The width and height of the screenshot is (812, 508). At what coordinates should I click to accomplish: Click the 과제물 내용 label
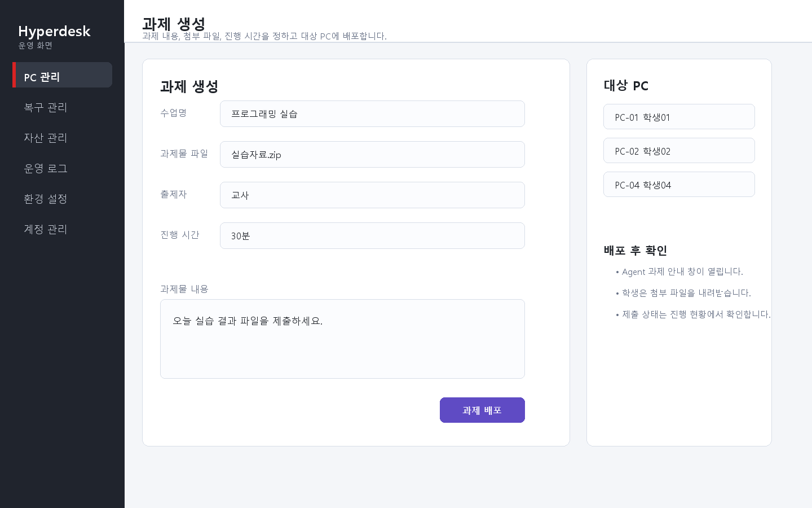[x=184, y=289]
